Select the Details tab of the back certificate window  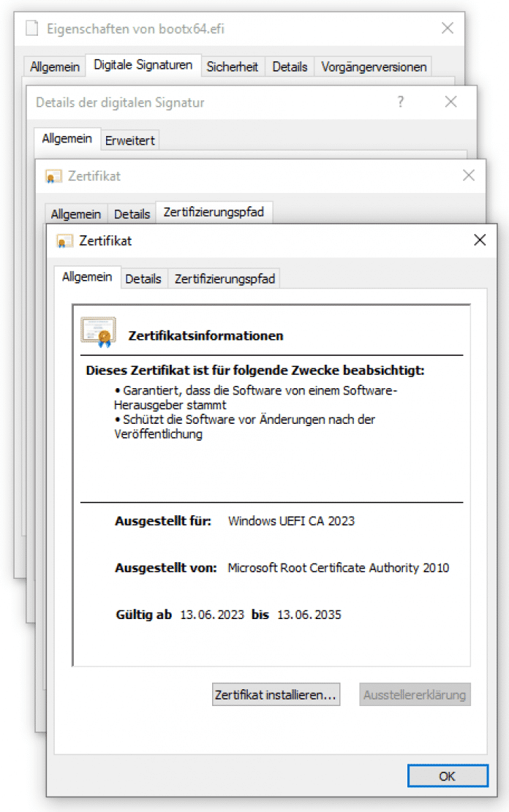click(132, 214)
